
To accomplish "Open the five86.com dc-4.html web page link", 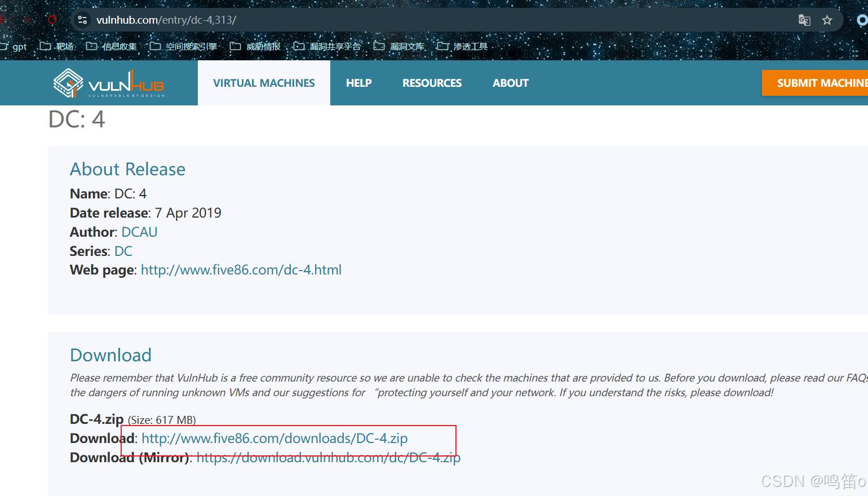I will tap(241, 270).
